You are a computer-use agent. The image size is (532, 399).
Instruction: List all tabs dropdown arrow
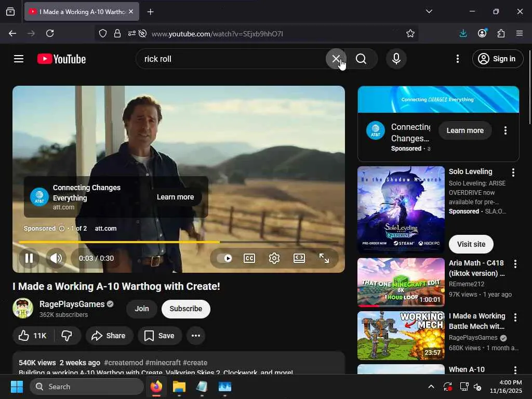pos(429,11)
